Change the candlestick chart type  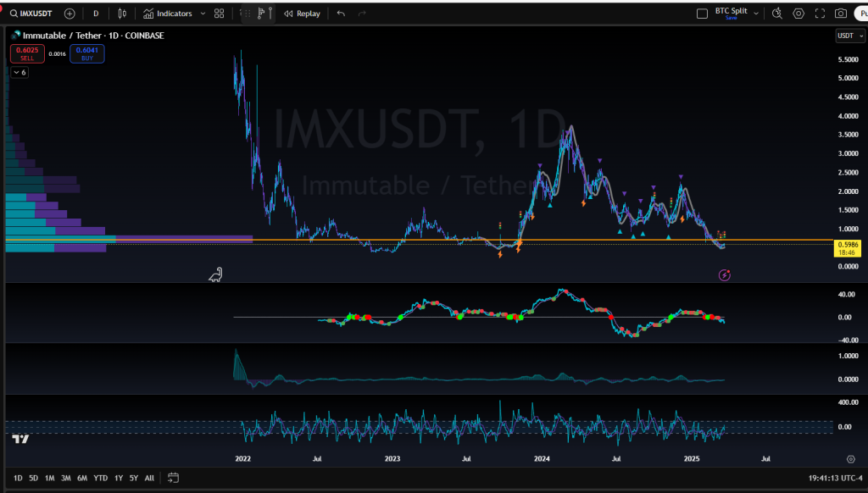[x=122, y=14]
